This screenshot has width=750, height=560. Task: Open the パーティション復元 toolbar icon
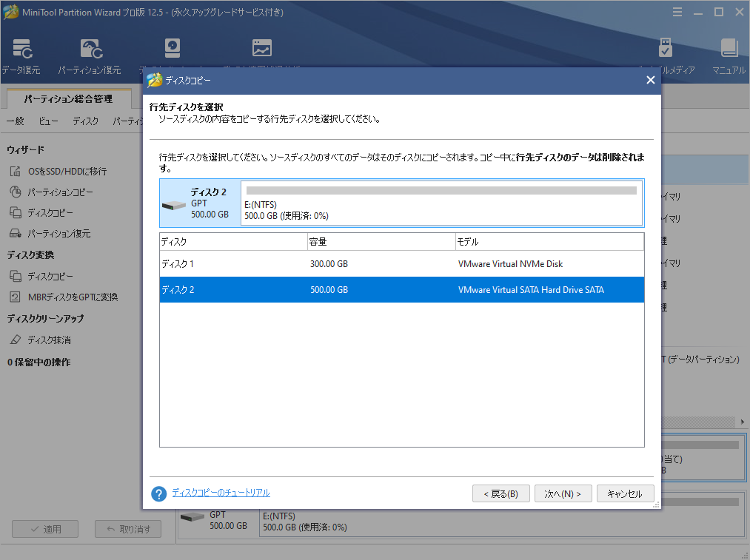click(x=91, y=48)
